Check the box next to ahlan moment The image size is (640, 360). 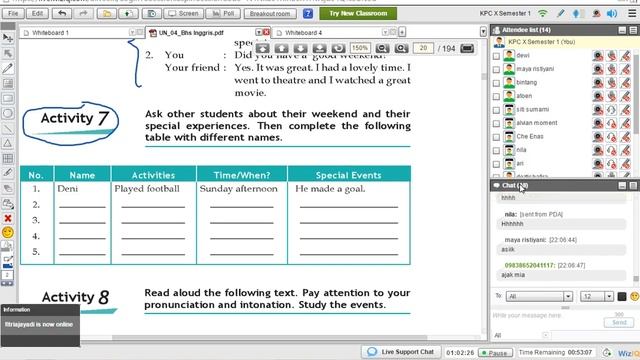(x=496, y=124)
